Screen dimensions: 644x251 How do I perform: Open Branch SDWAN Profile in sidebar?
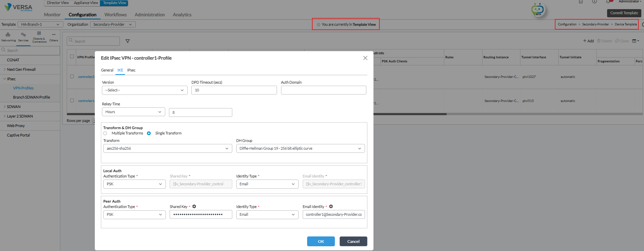tap(31, 97)
